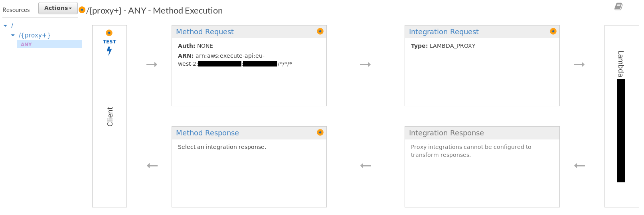Viewport: 644px width, 215px height.
Task: Click the Client vertical label
Action: tap(110, 117)
